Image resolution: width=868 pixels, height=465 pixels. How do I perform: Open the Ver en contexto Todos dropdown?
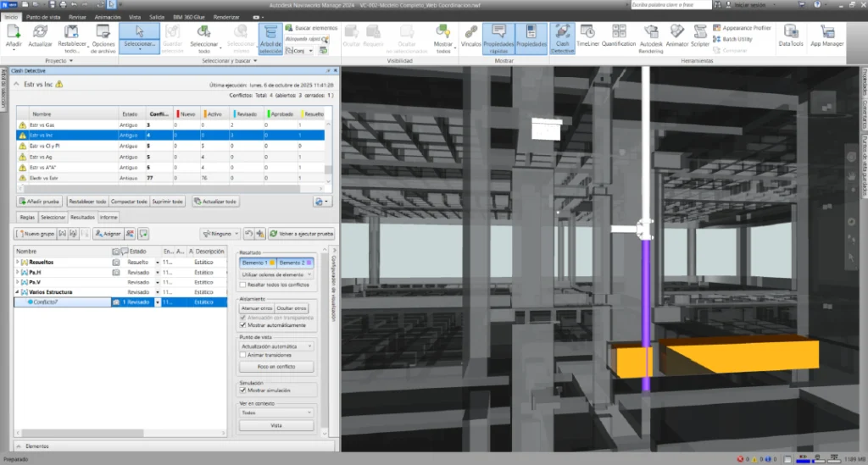[276, 412]
